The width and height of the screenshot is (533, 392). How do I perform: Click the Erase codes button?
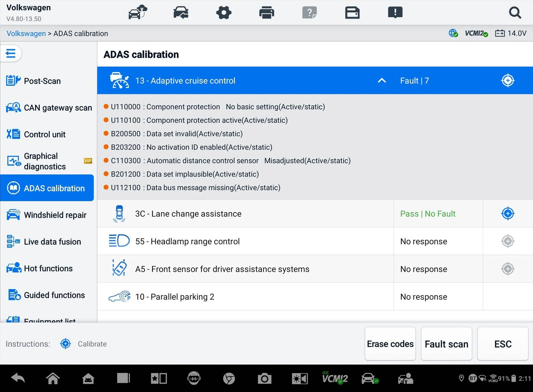point(390,344)
